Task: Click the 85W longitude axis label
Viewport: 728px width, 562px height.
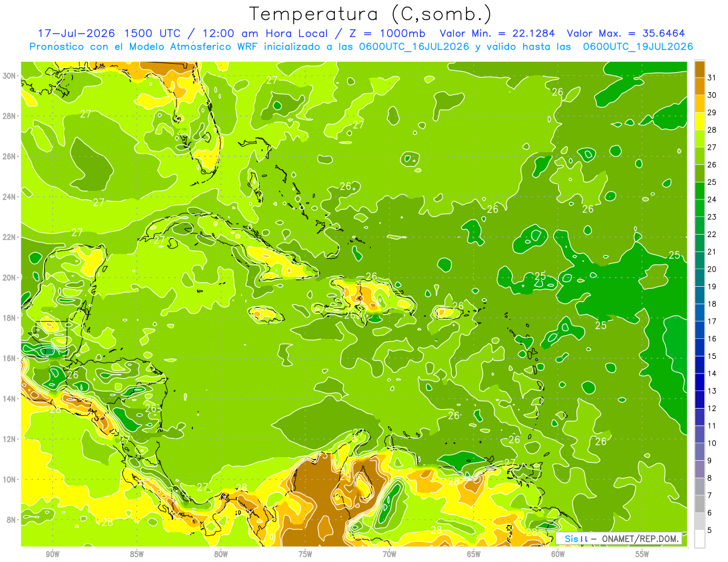Action: coord(136,555)
